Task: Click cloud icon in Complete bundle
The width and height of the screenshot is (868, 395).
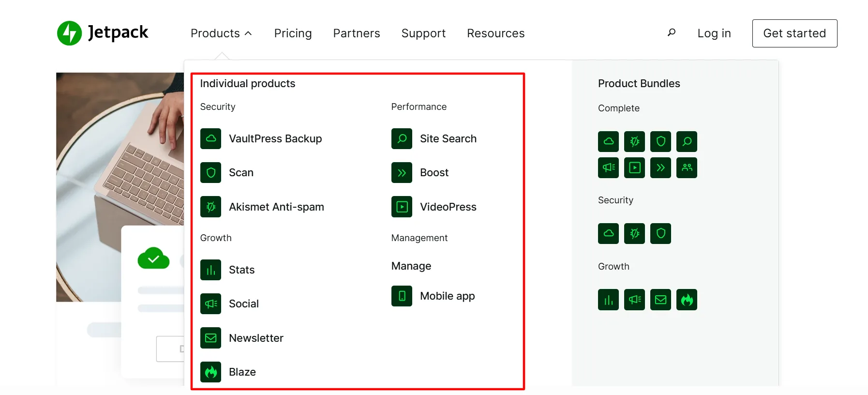Action: pos(609,141)
